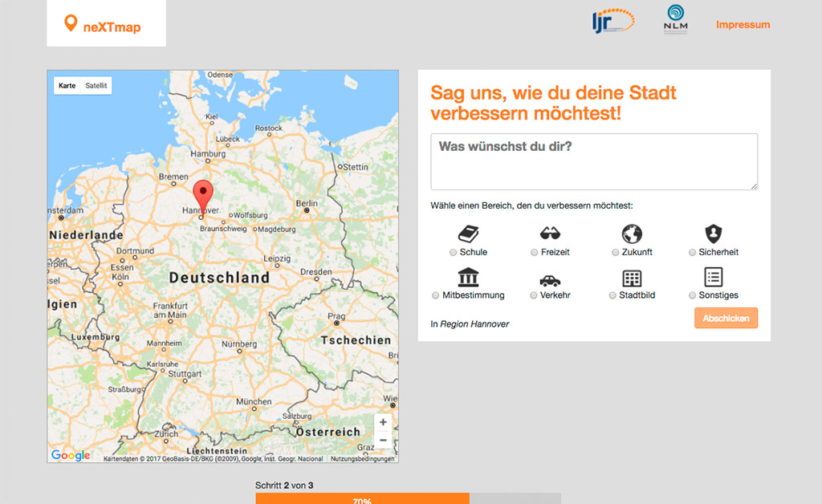Zoom out of the map
Screen dimensions: 822x504
[x=383, y=441]
